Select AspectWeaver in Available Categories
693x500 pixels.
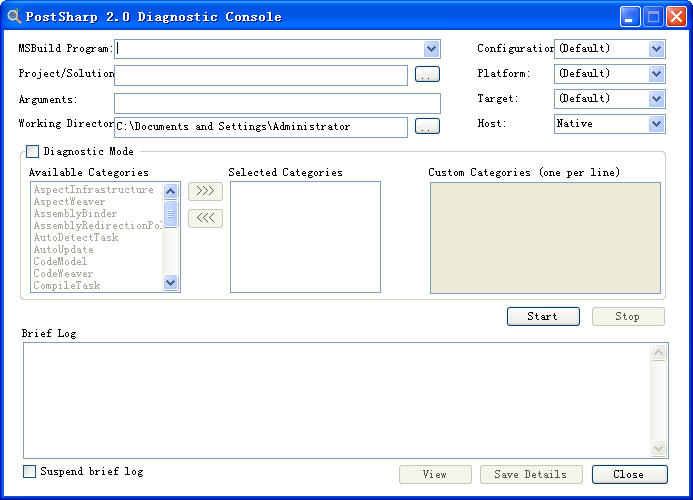coord(69,202)
